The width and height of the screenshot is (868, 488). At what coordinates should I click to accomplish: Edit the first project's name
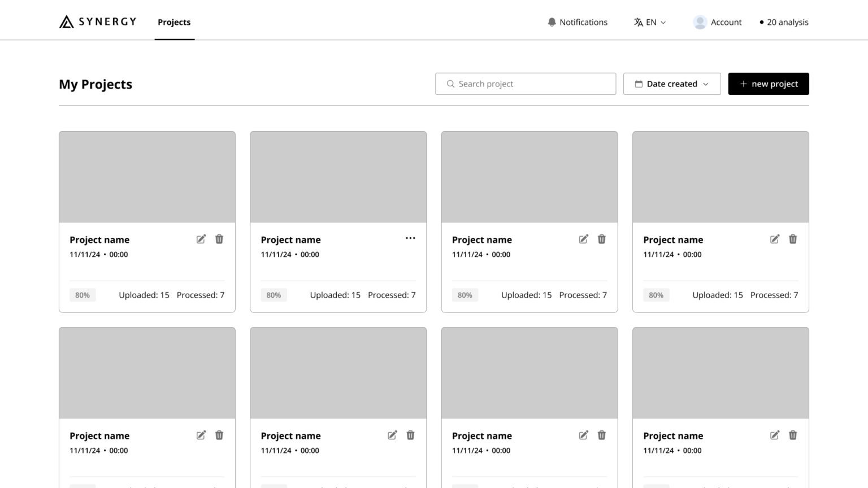point(201,239)
